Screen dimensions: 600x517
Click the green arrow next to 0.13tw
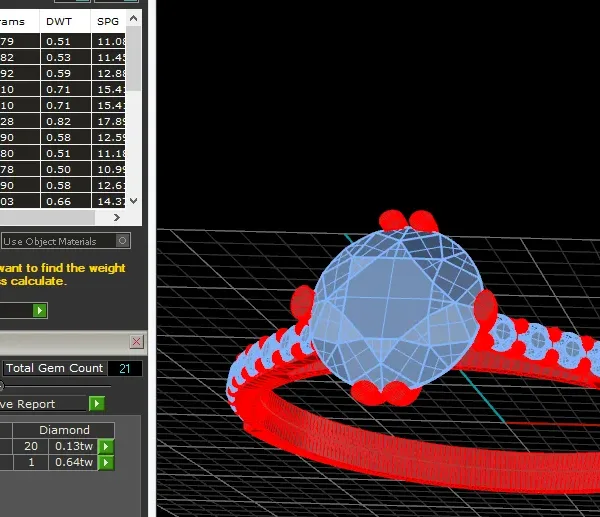pyautogui.click(x=106, y=446)
